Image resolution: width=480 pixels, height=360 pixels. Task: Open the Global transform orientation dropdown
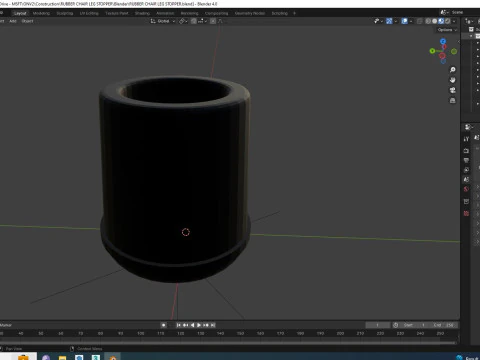tap(163, 21)
